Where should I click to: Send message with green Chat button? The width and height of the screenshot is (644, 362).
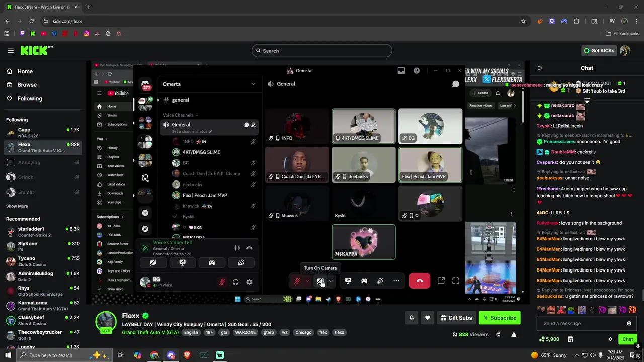[627, 339]
